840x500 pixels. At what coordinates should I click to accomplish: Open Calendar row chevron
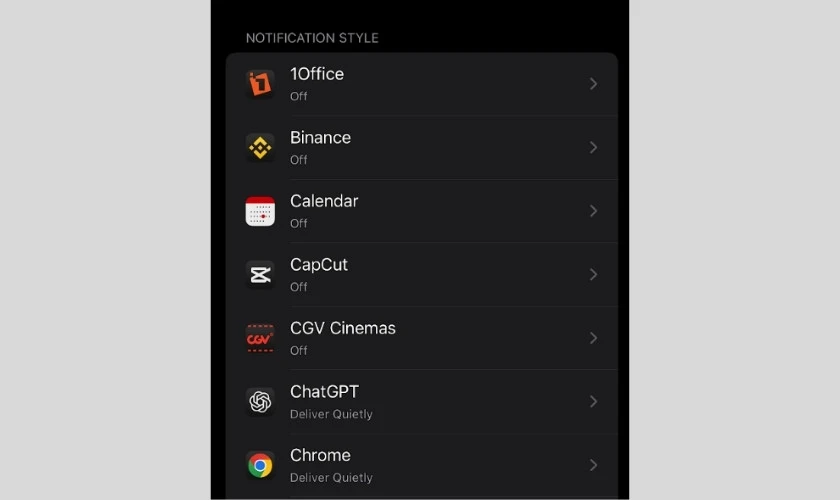tap(593, 211)
